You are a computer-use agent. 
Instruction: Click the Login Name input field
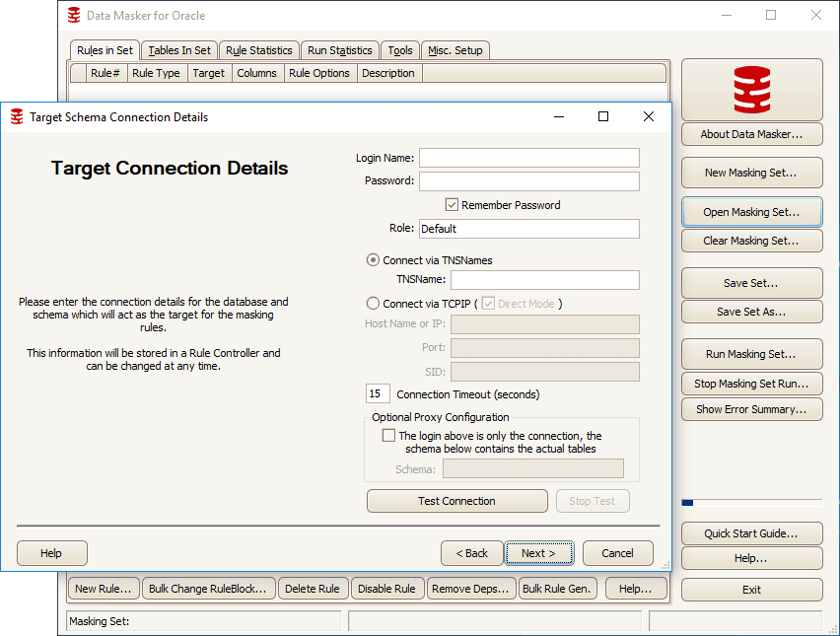tap(529, 158)
